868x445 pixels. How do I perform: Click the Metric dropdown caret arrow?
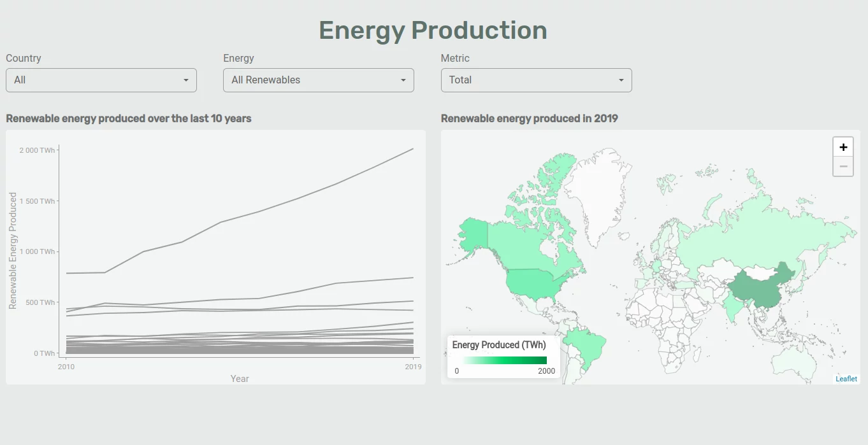click(621, 80)
